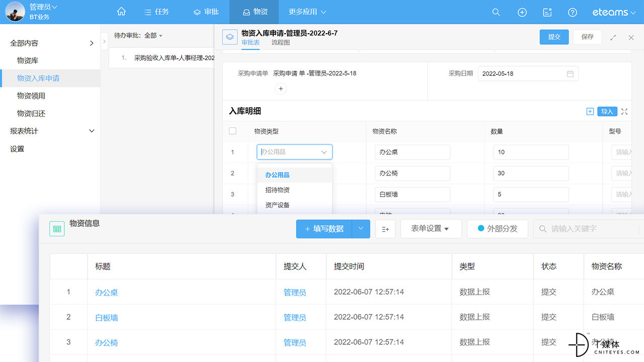Expand 全部内容 in the sidebar
The width and height of the screenshot is (644, 362).
tap(92, 43)
